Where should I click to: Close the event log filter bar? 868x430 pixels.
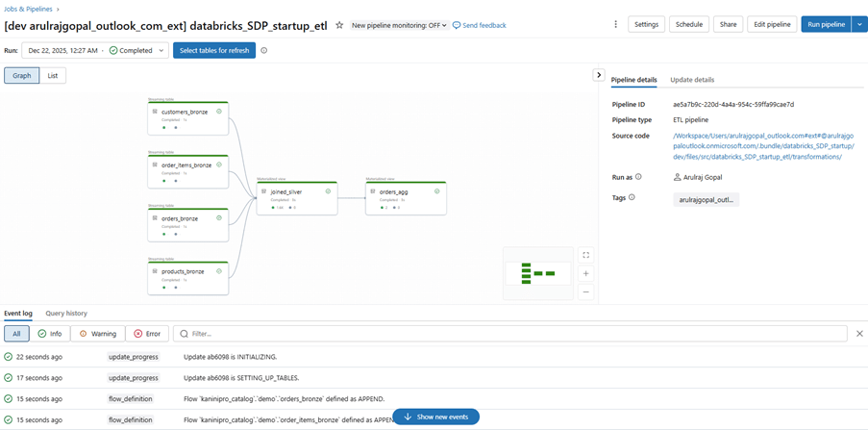859,334
